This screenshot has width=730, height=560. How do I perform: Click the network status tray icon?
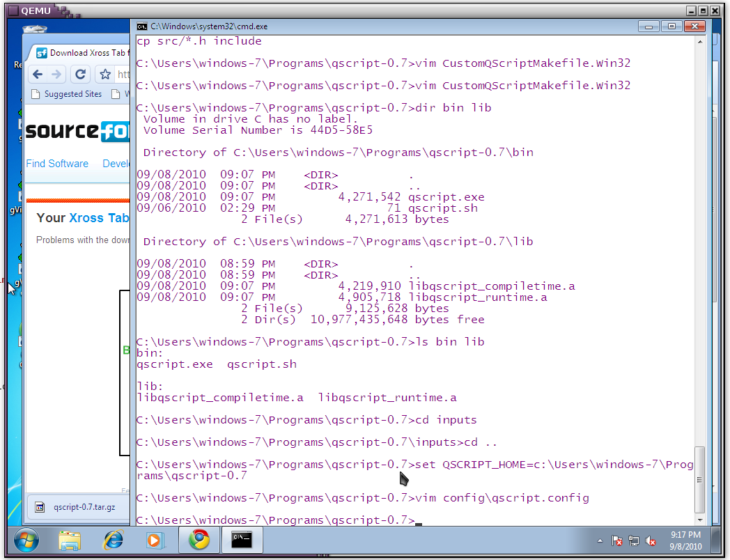(634, 540)
